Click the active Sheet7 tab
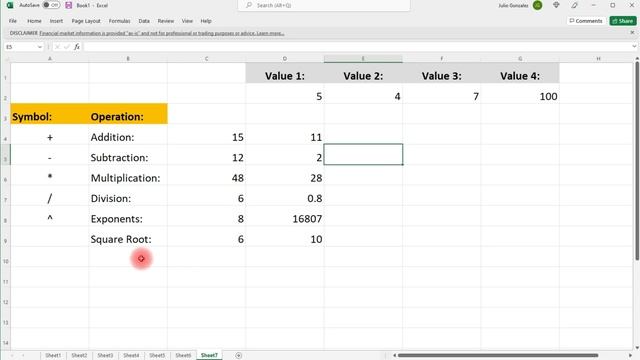 pos(209,356)
